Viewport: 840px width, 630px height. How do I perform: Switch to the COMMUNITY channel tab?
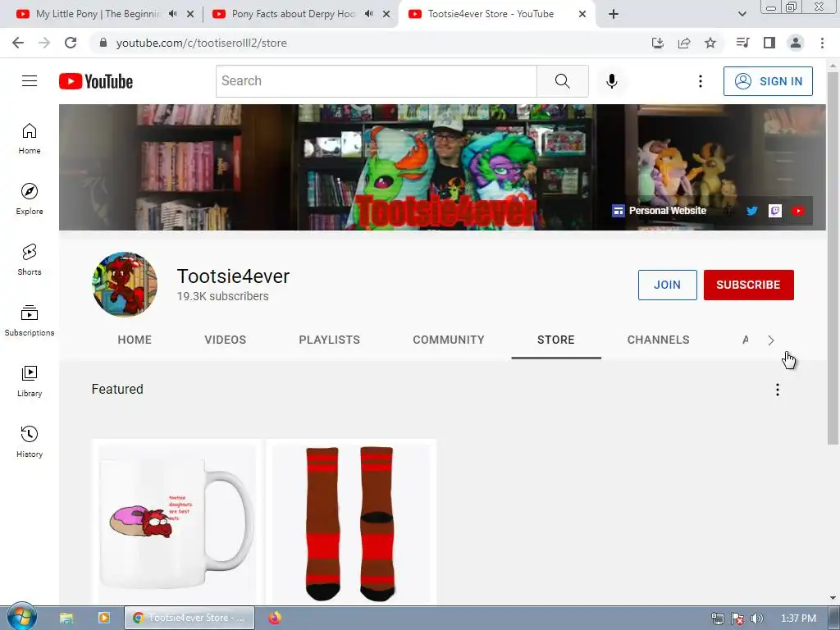[x=449, y=340]
